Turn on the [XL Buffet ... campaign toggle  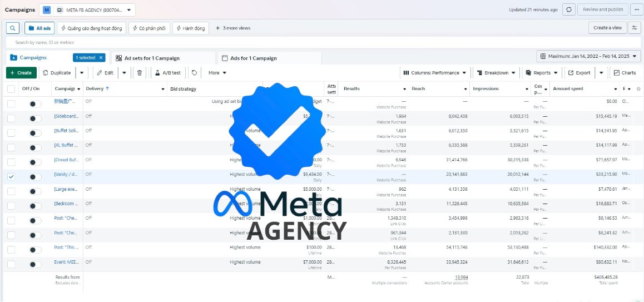click(36, 147)
